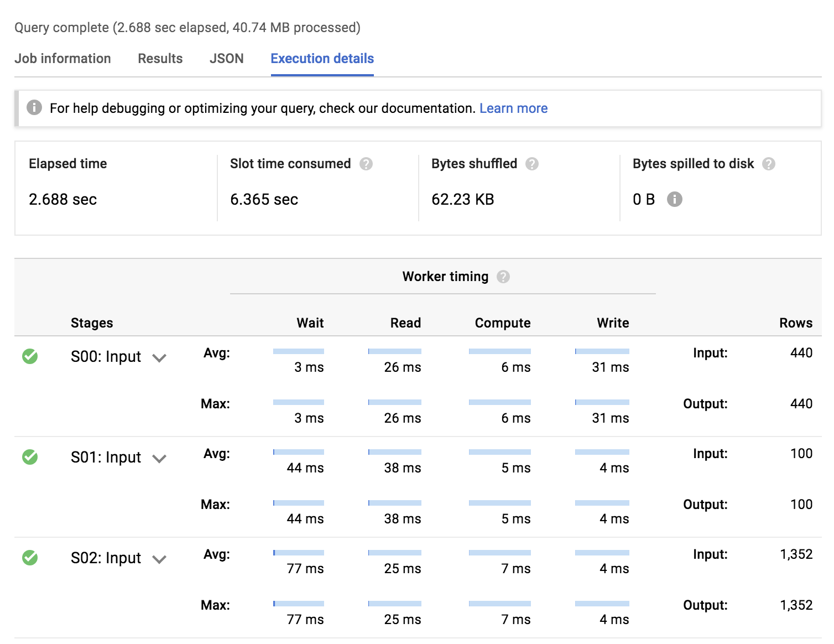Click the Worker timing heading
Viewport: 834px width, 644px height.
(446, 277)
